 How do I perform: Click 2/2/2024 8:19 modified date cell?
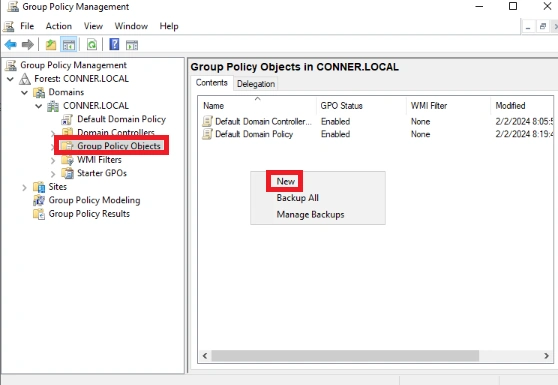[524, 134]
